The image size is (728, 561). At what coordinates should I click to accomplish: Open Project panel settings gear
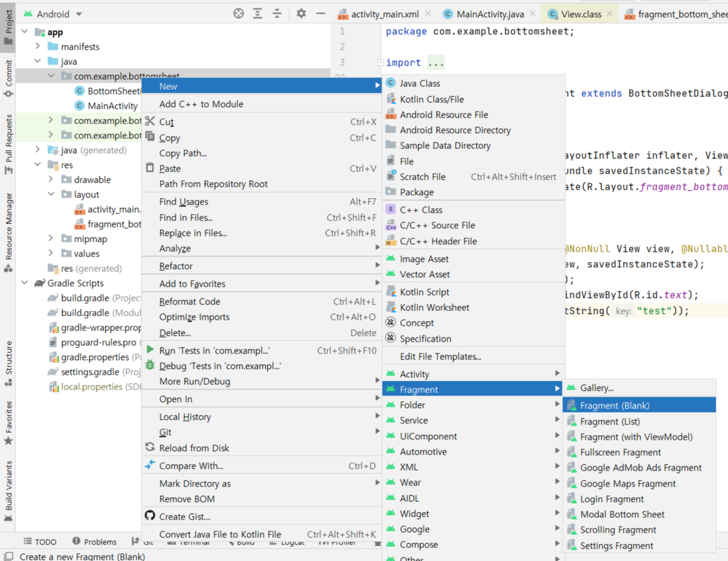coord(301,14)
